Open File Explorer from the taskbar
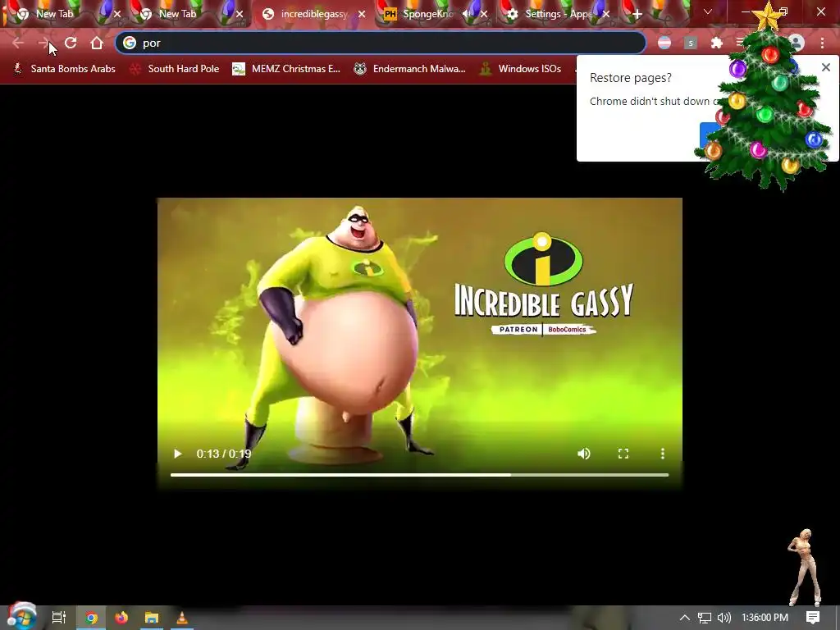The width and height of the screenshot is (840, 630). click(x=152, y=618)
